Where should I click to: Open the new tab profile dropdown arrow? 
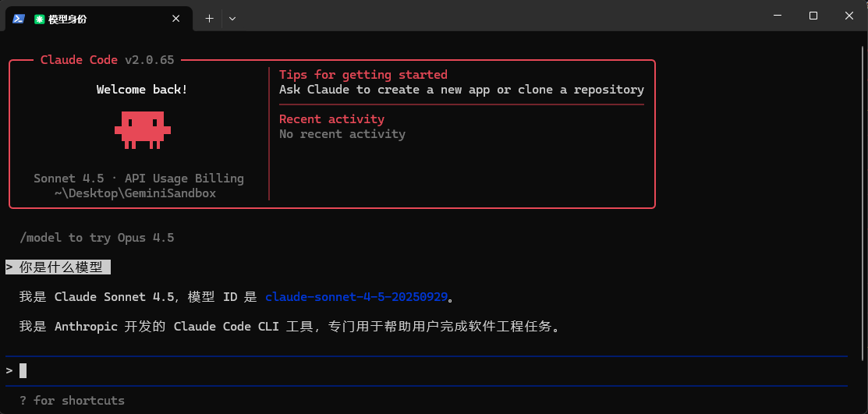click(232, 19)
